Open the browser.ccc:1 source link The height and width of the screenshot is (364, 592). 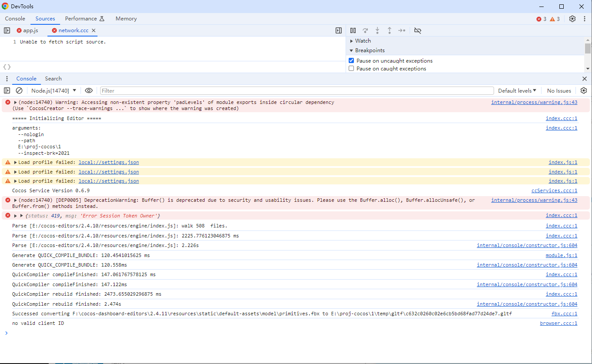tap(558, 323)
